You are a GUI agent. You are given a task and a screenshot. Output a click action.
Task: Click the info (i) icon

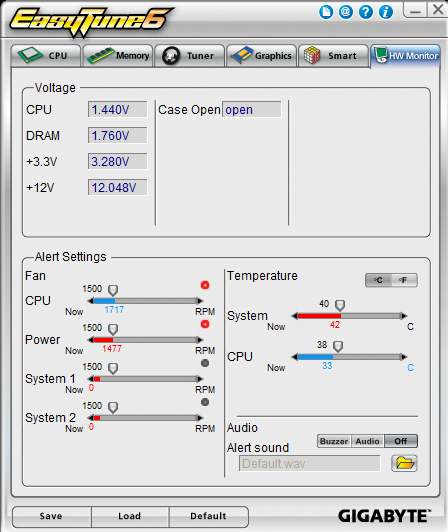[386, 12]
